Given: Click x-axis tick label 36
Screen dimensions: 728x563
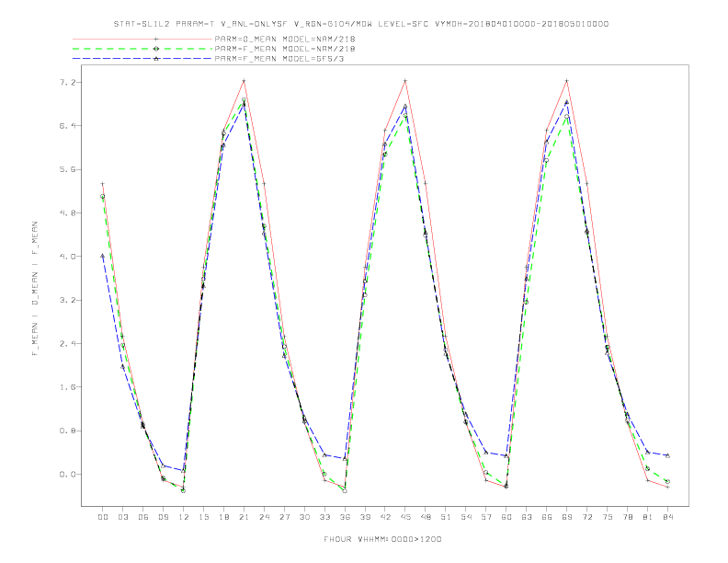Looking at the screenshot, I should click(x=345, y=517).
